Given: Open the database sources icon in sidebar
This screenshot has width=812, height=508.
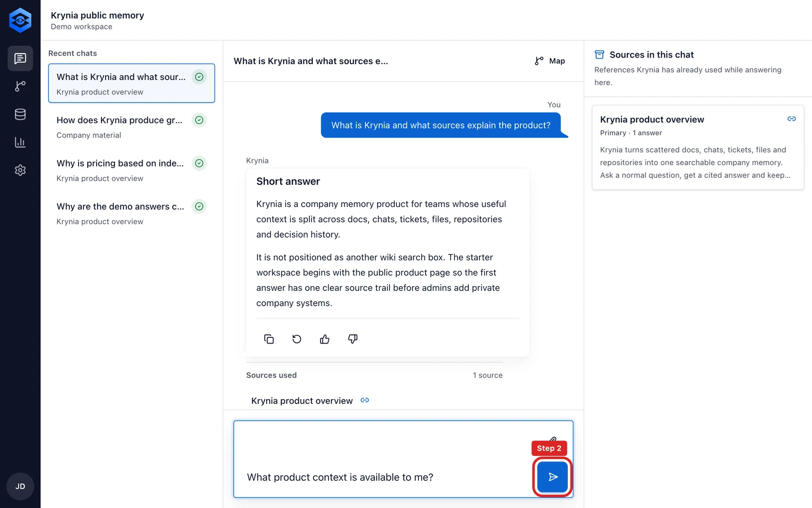Looking at the screenshot, I should 20,114.
